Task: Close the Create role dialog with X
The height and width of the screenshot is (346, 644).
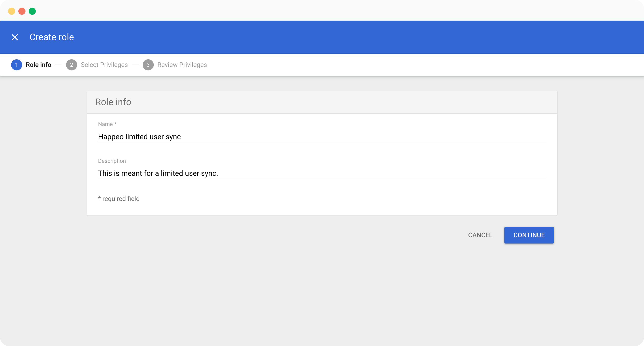Action: tap(15, 37)
